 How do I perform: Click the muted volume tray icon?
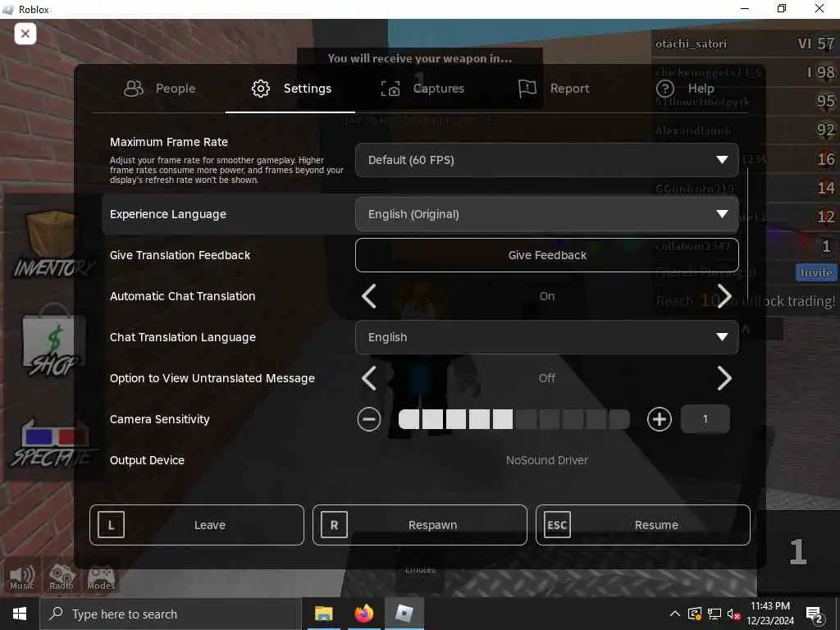pos(733,614)
